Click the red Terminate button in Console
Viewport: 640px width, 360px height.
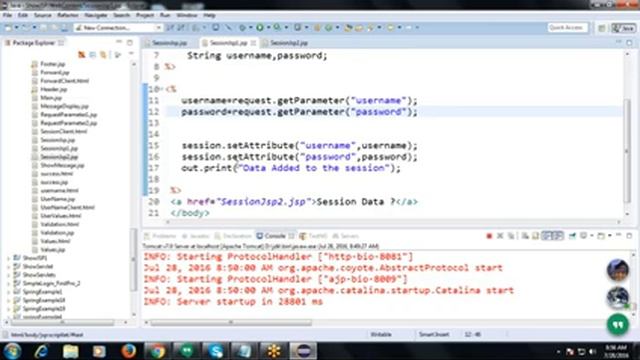point(489,236)
